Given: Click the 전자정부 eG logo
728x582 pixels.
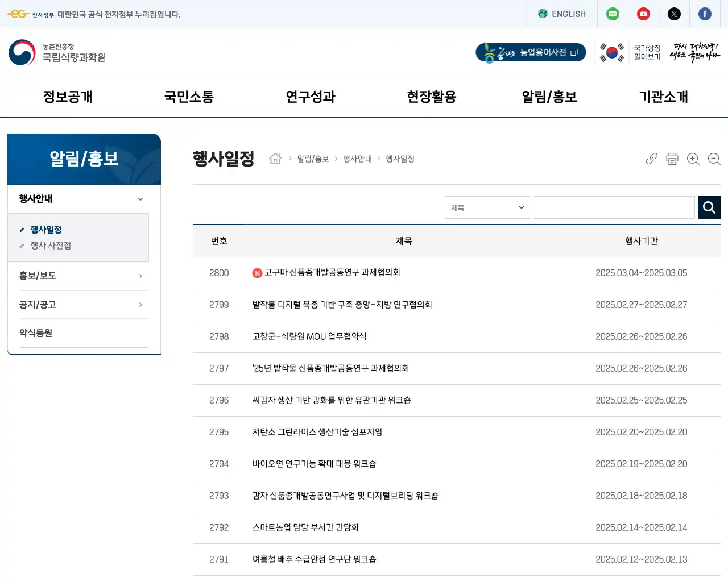Looking at the screenshot, I should click(31, 14).
